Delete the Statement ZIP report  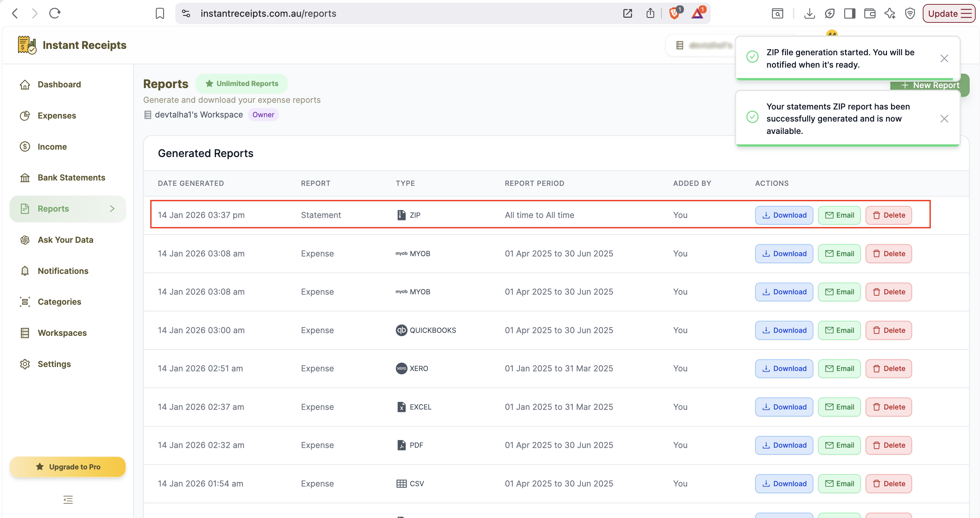[889, 215]
